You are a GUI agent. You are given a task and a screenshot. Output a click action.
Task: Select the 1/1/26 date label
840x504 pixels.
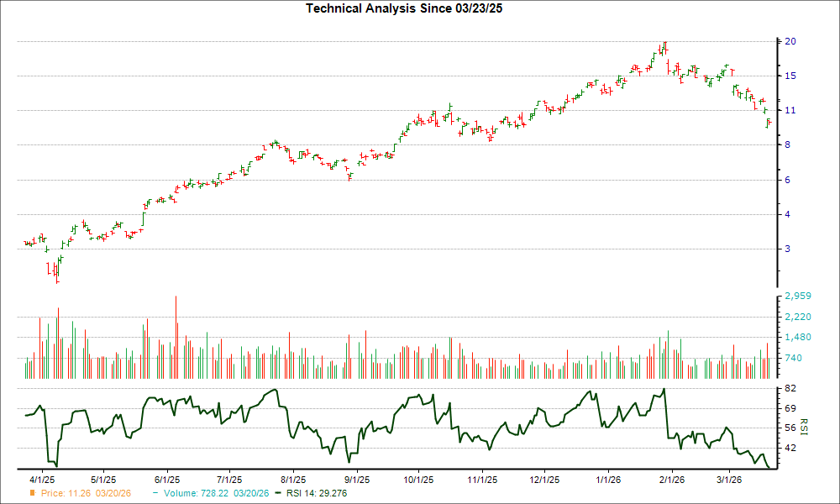pos(607,480)
